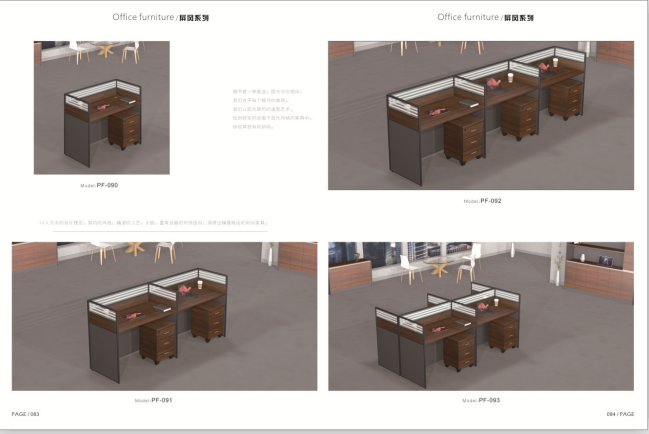
Task: Select the PF-092 three-desk row photo
Action: pyautogui.click(x=480, y=115)
